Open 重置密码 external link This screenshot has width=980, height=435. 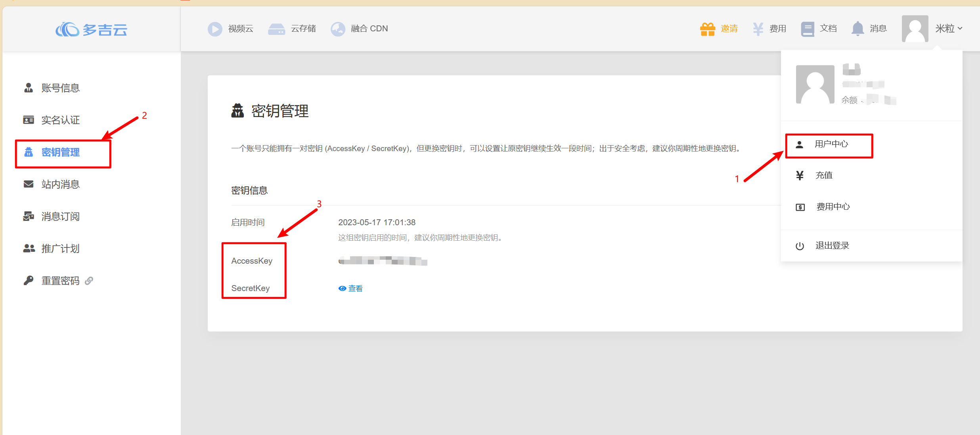point(60,281)
